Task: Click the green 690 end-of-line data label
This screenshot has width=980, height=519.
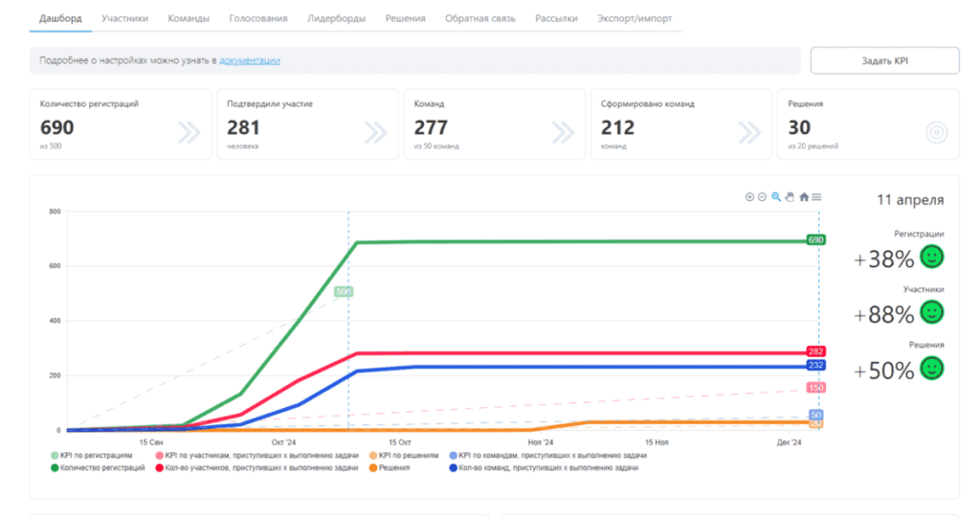Action: [x=815, y=239]
